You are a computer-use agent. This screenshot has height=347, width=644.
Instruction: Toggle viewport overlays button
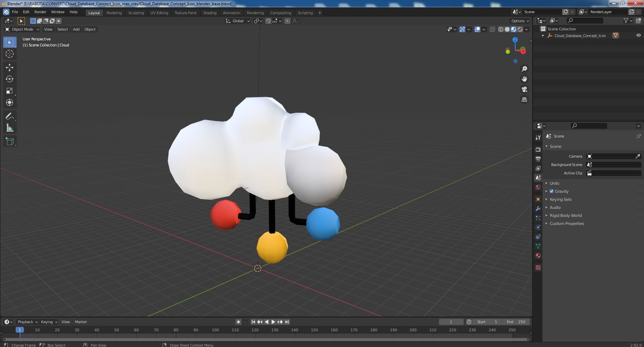(x=477, y=29)
